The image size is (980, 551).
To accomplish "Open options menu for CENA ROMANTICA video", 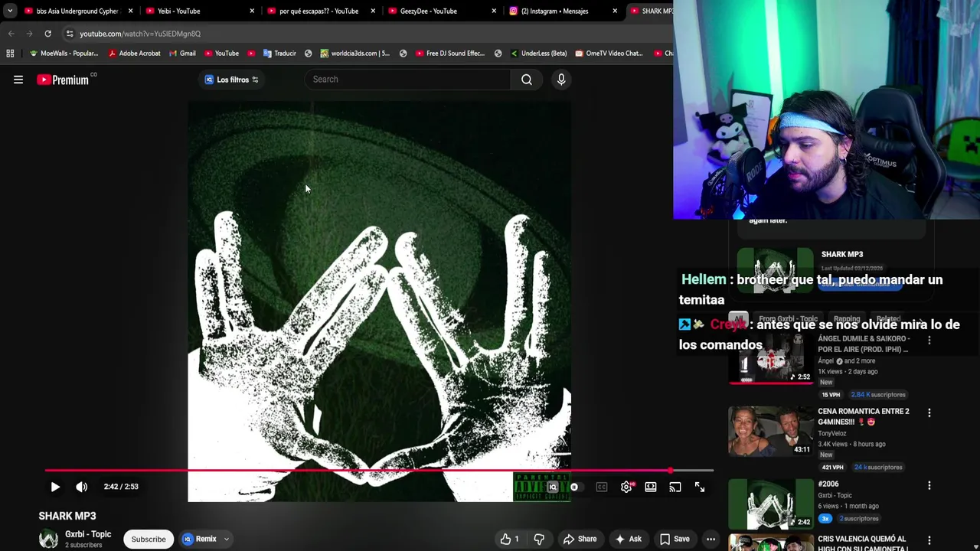I will (x=929, y=412).
